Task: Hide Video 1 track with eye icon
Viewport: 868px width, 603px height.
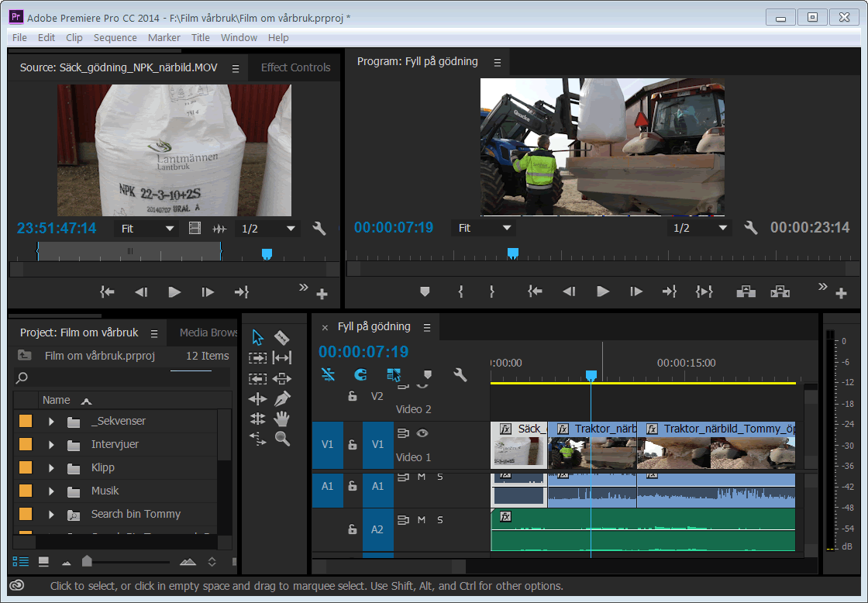Action: click(x=422, y=433)
